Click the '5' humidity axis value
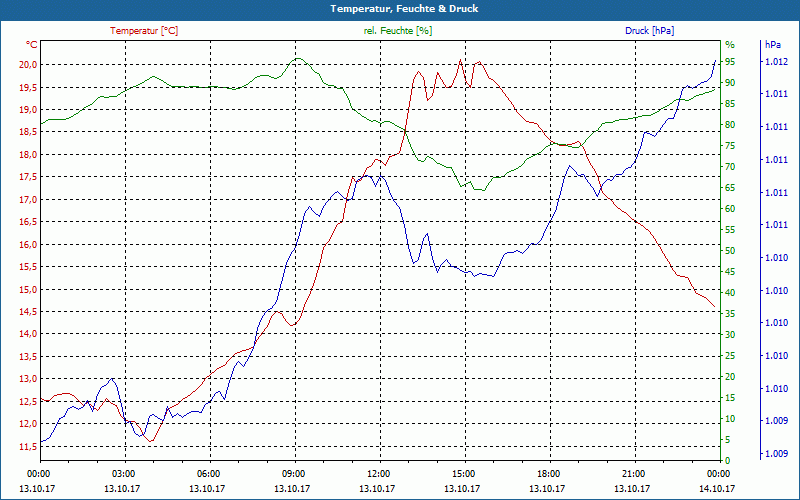The image size is (800, 500). [x=728, y=440]
